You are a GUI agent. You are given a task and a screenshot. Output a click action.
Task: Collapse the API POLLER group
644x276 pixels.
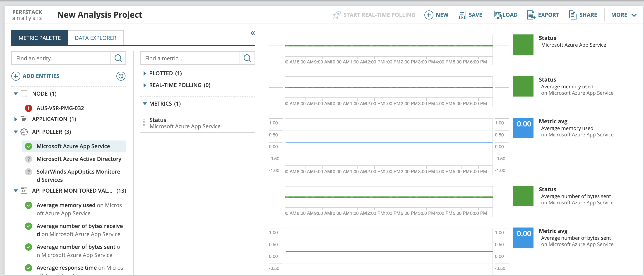point(16,132)
